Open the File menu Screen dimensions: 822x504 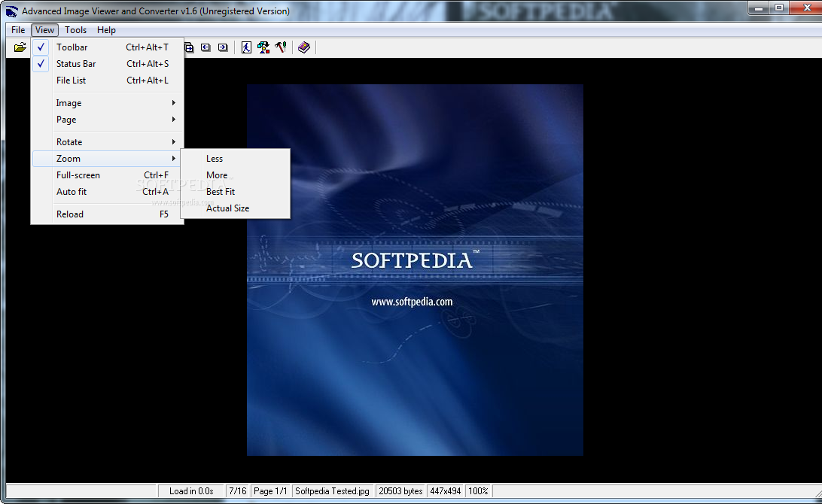tap(18, 30)
